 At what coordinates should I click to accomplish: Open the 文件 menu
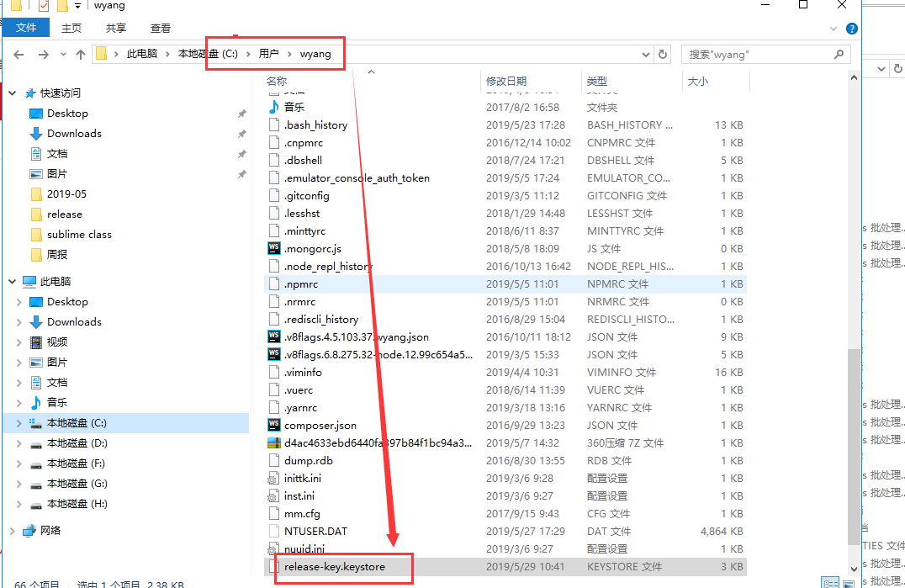coord(26,27)
